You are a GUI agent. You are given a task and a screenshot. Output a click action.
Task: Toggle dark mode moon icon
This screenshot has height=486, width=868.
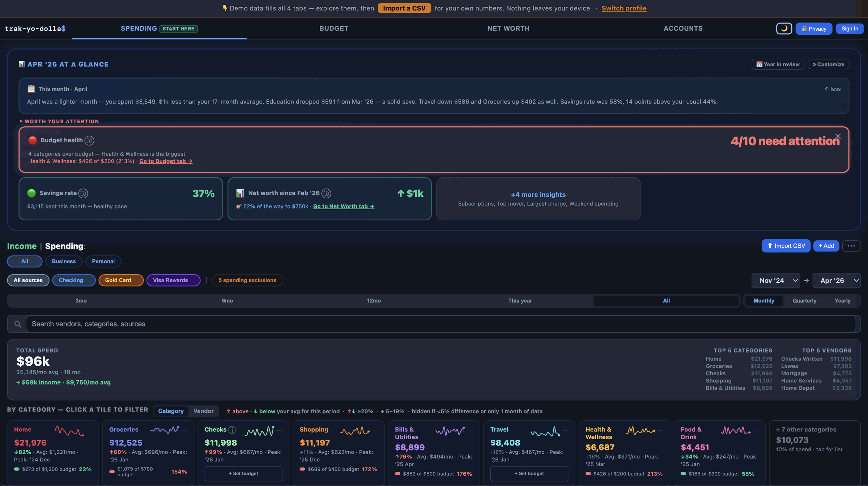784,29
